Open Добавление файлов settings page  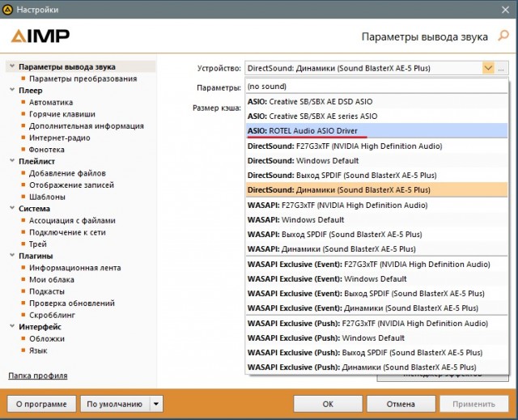pyautogui.click(x=67, y=173)
